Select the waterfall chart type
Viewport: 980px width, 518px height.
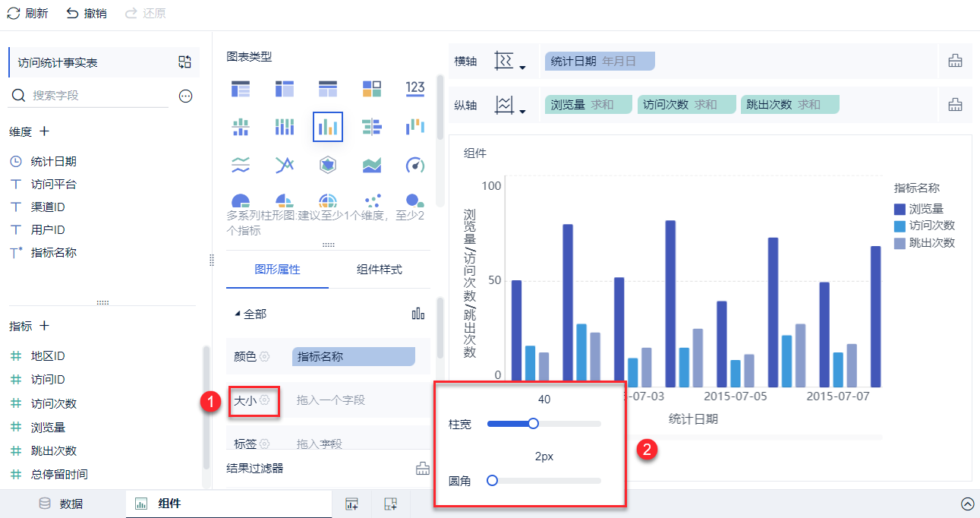tap(415, 127)
